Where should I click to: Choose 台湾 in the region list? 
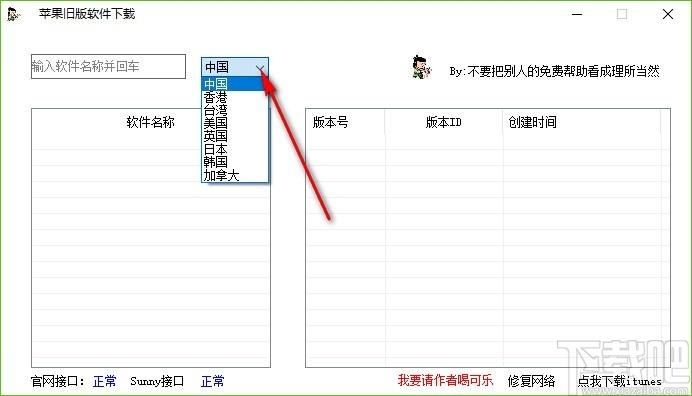point(235,109)
